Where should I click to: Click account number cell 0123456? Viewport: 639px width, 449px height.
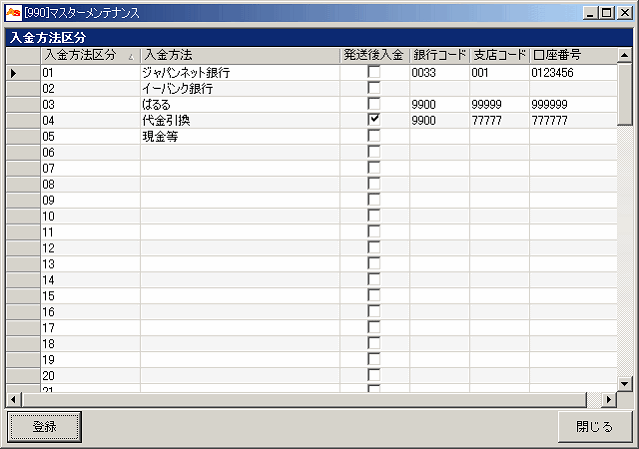(x=573, y=73)
